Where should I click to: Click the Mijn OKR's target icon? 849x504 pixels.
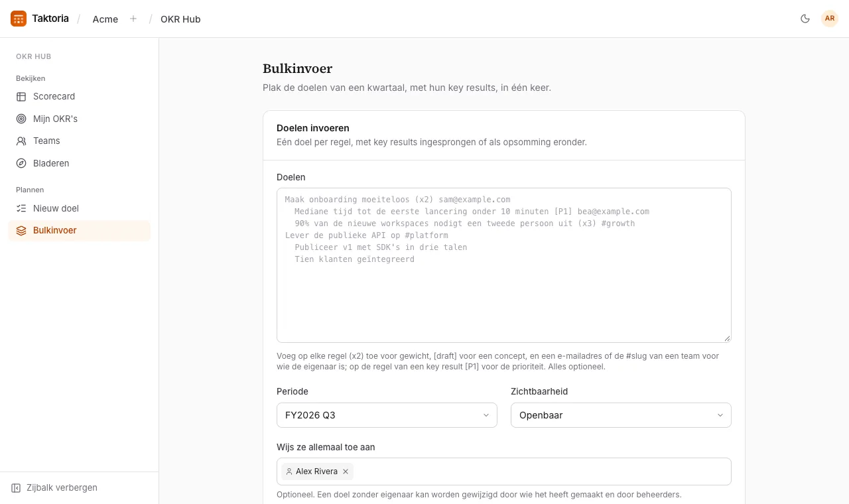pos(21,119)
